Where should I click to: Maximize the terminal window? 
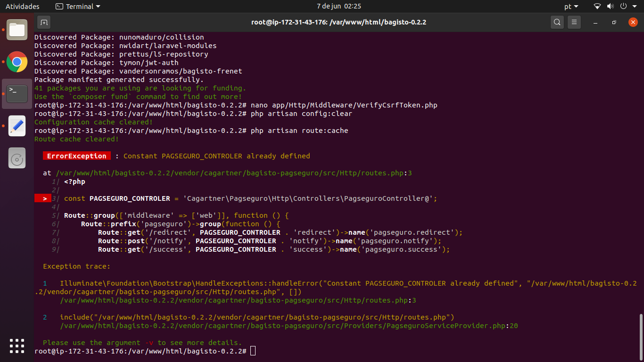[614, 22]
